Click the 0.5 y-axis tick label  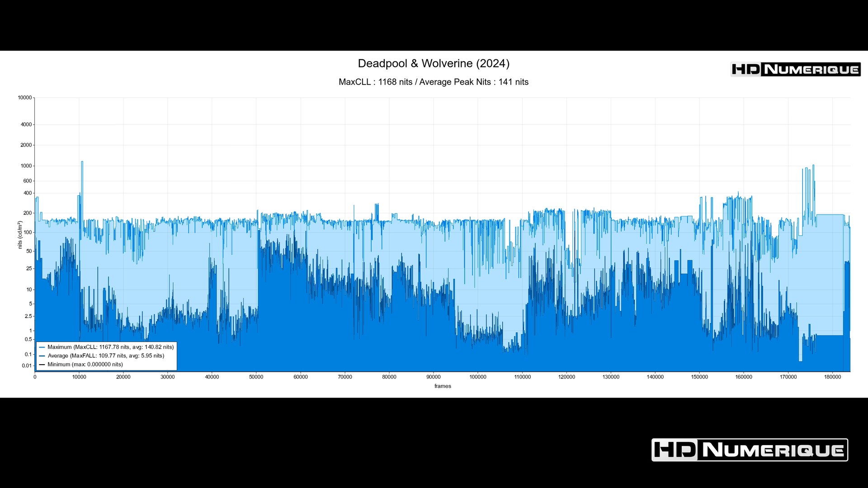pos(28,339)
